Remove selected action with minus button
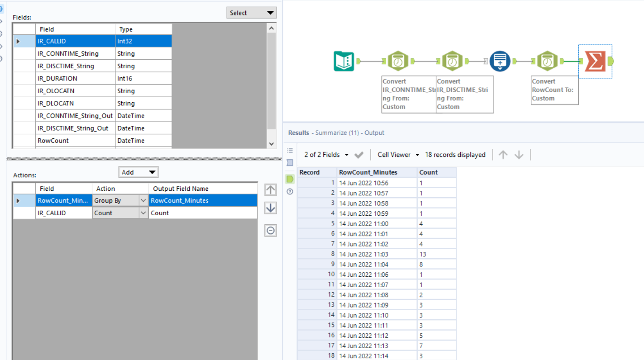644x360 pixels. (271, 231)
